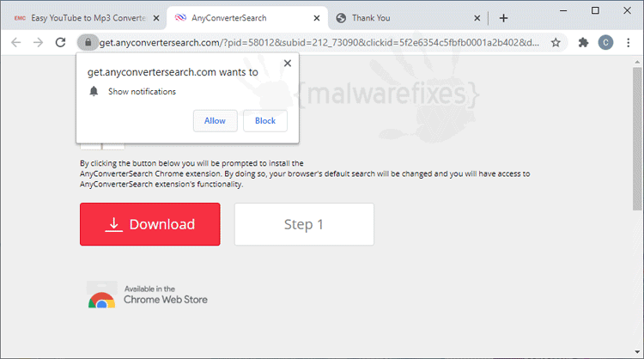Close the Thank You tab
The height and width of the screenshot is (359, 644).
tap(477, 18)
